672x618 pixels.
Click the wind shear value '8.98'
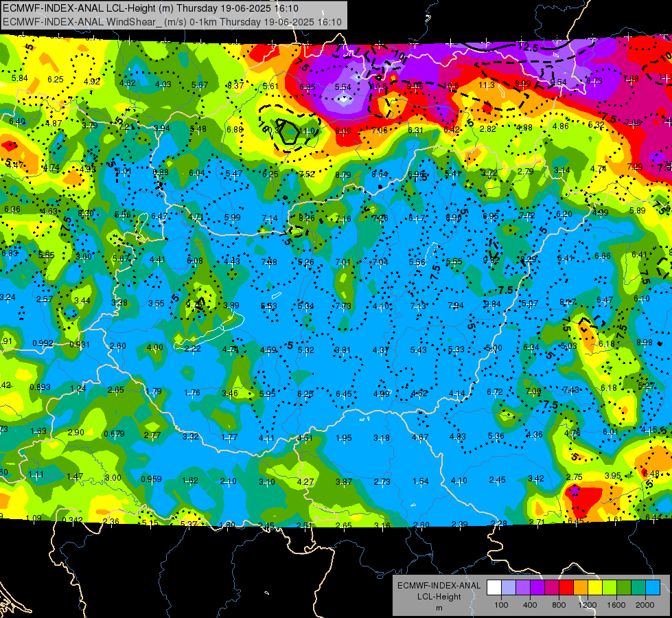click(645, 342)
